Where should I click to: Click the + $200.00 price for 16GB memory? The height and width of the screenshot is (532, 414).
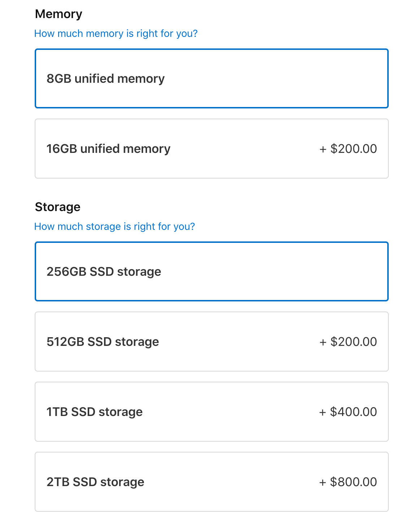point(348,149)
